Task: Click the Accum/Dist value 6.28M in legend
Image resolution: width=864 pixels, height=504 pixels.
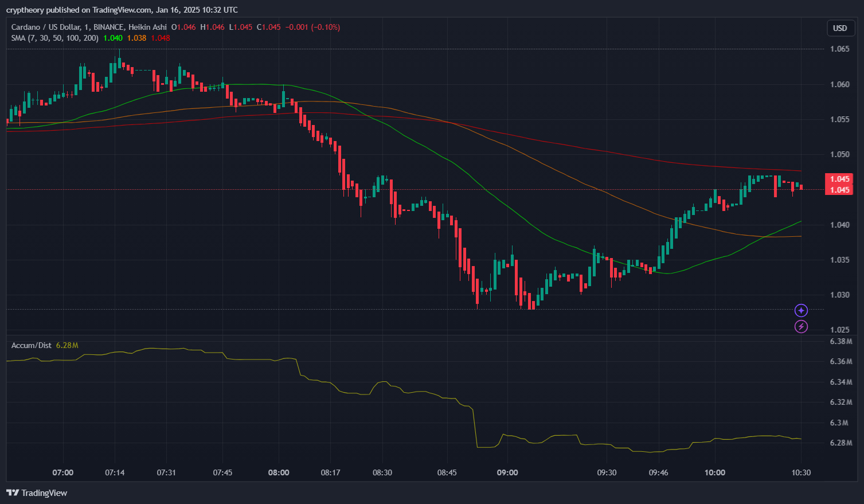Action: (67, 345)
